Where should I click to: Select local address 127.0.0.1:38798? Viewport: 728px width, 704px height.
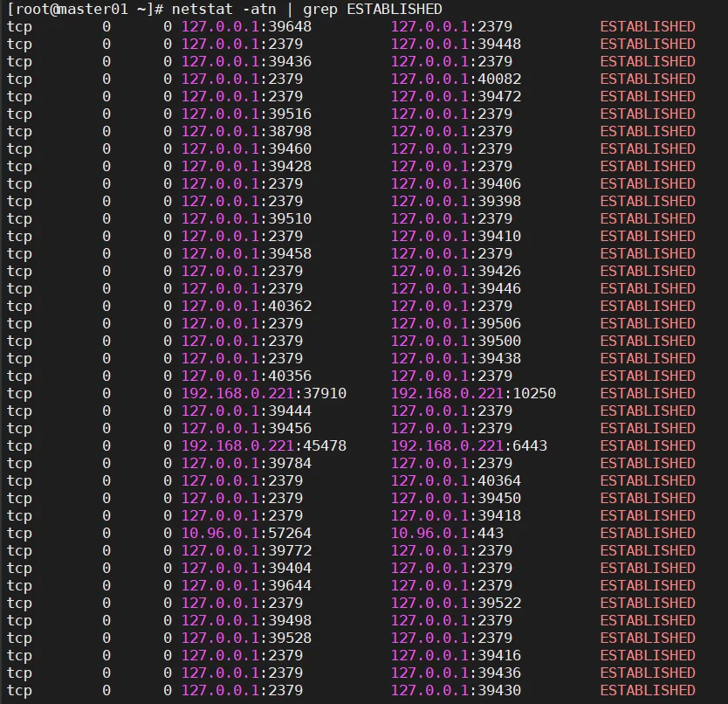[246, 132]
